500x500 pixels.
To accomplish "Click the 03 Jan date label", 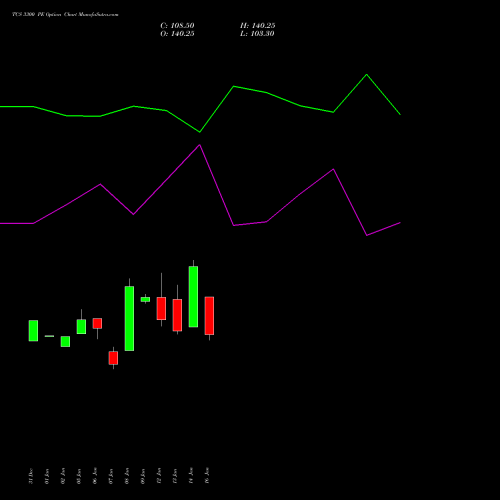I will point(79,476).
